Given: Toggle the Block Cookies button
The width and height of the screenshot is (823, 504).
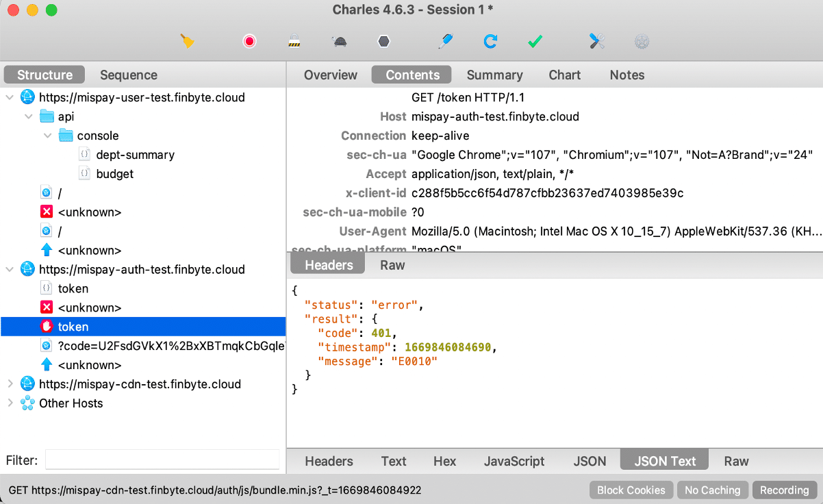Looking at the screenshot, I should tap(631, 490).
